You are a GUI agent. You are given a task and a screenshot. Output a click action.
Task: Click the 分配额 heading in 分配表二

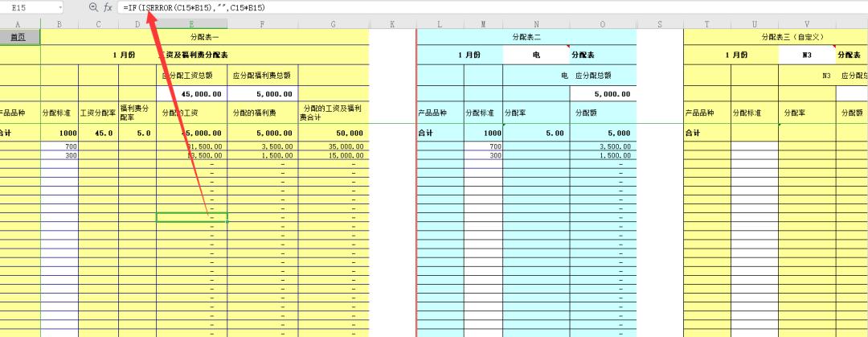[586, 113]
